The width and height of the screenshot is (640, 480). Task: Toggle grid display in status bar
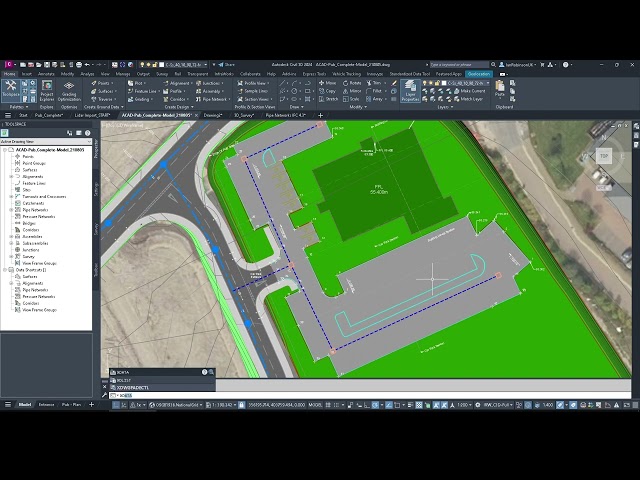pyautogui.click(x=328, y=405)
